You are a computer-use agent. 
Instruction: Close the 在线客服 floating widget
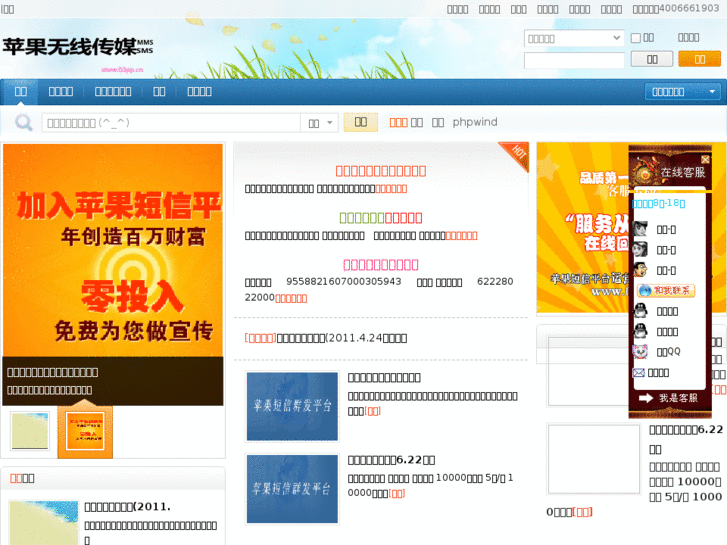coord(705,159)
